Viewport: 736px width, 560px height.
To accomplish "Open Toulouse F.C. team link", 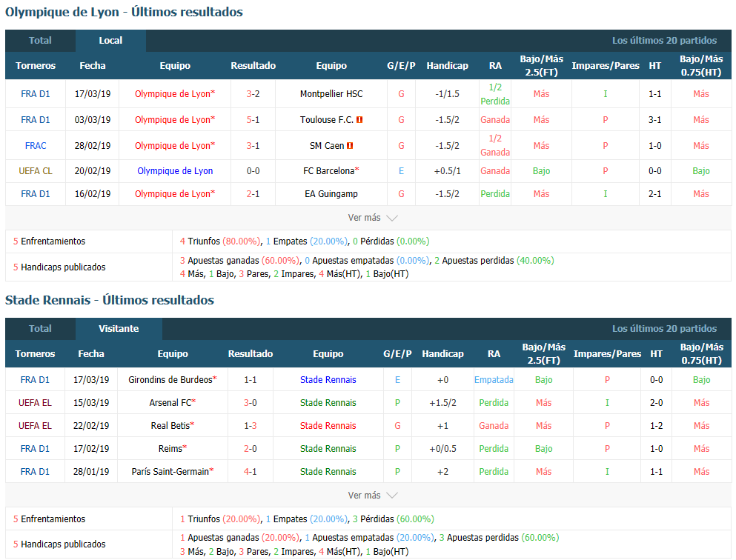I will pos(327,119).
